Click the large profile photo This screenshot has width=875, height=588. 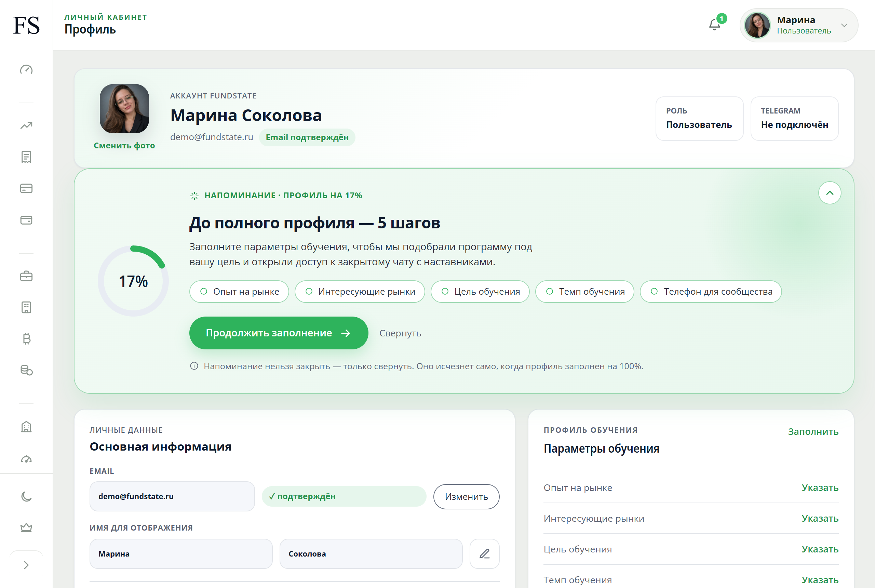[124, 108]
